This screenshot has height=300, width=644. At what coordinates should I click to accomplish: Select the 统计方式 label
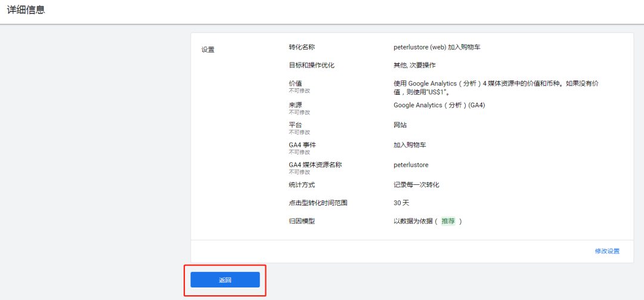pyautogui.click(x=302, y=185)
